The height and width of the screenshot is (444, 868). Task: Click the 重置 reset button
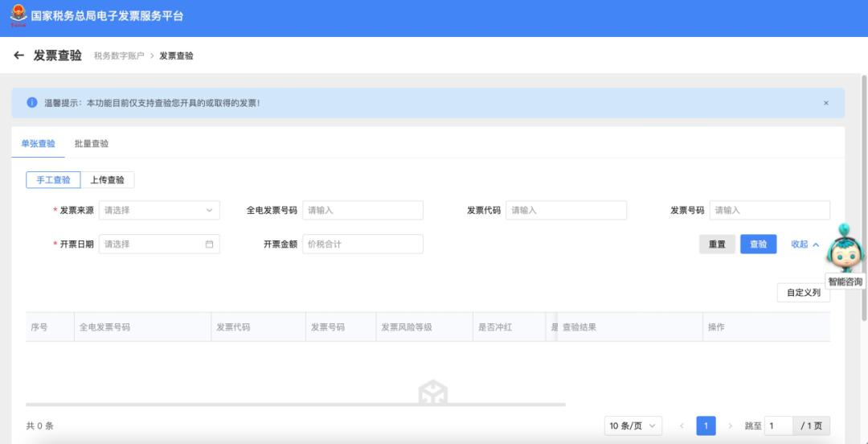tap(717, 245)
